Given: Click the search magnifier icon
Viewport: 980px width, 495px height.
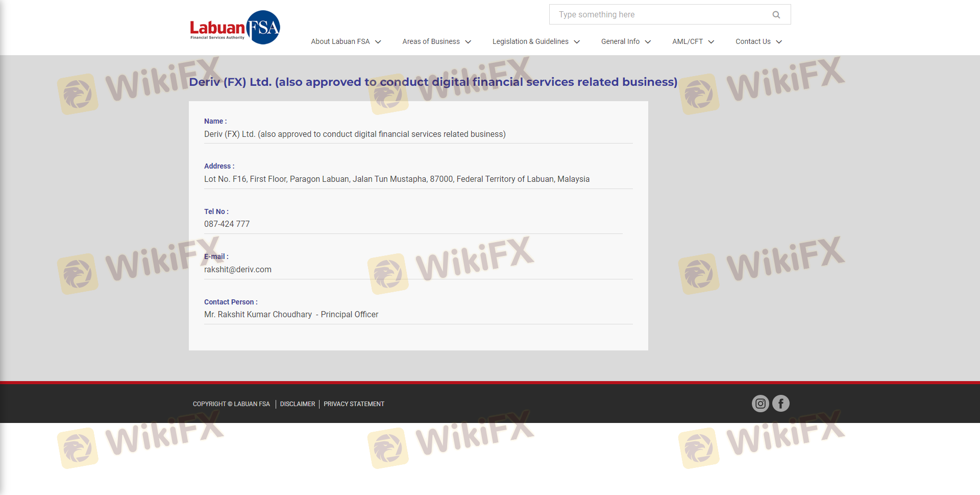Looking at the screenshot, I should [x=776, y=15].
